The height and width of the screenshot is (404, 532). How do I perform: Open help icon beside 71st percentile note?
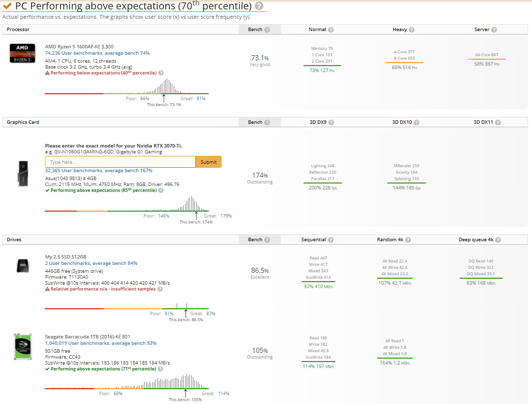point(160,368)
